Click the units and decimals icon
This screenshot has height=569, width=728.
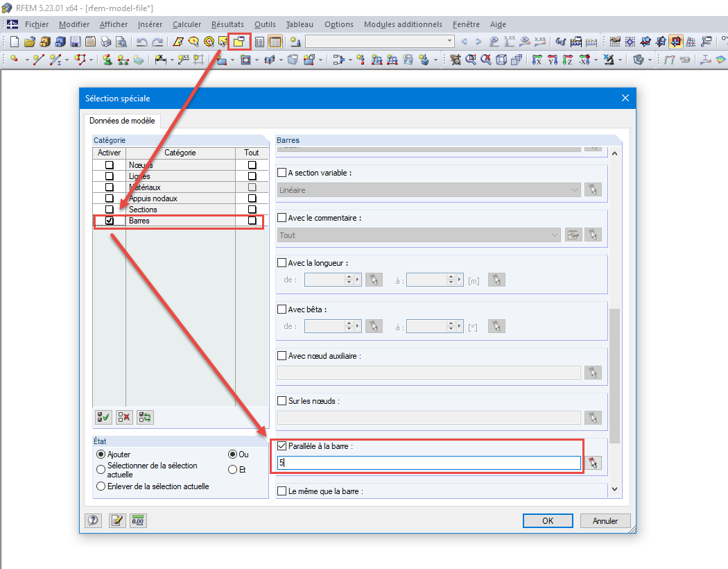(x=138, y=520)
